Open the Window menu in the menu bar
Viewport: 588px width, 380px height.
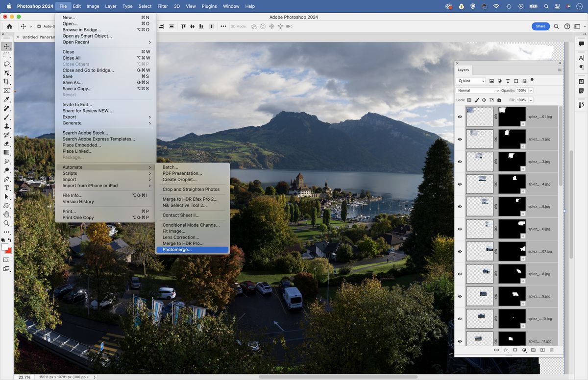(x=231, y=6)
